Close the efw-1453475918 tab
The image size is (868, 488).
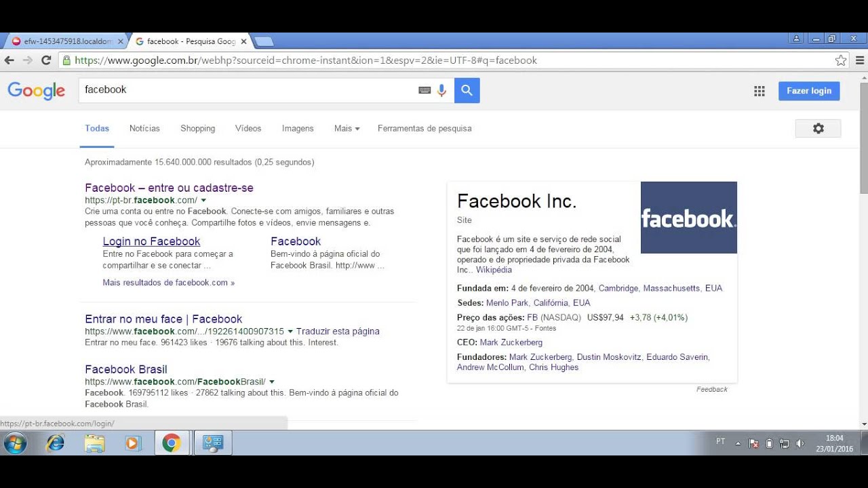(121, 41)
